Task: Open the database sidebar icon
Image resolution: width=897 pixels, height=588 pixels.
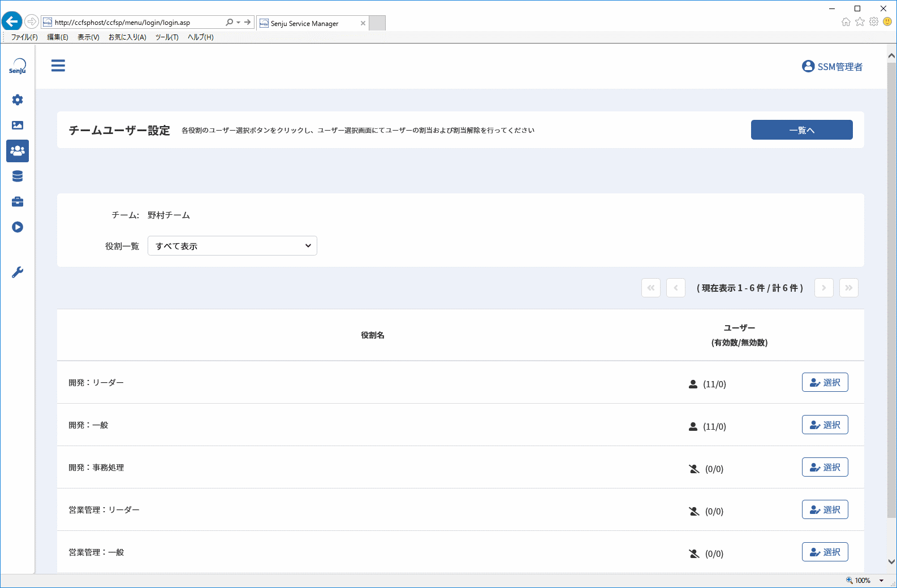Action: coord(18,176)
